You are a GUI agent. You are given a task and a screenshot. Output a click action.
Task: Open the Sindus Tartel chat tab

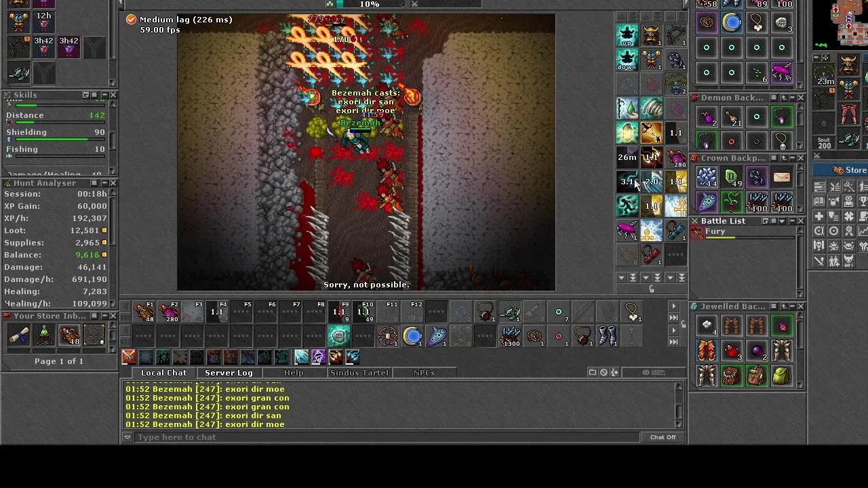[x=359, y=373]
